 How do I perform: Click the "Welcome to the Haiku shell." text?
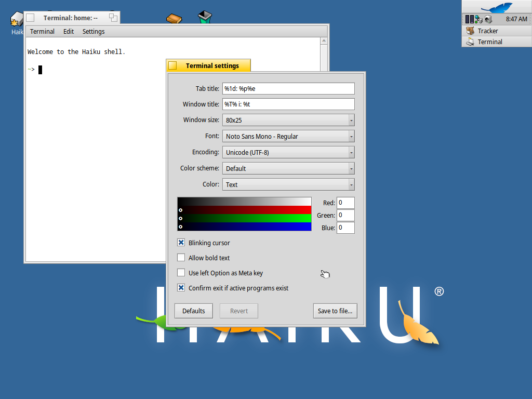[x=76, y=52]
